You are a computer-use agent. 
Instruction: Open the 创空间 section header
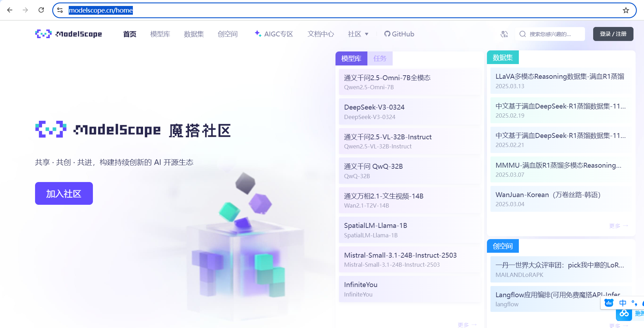click(x=503, y=246)
